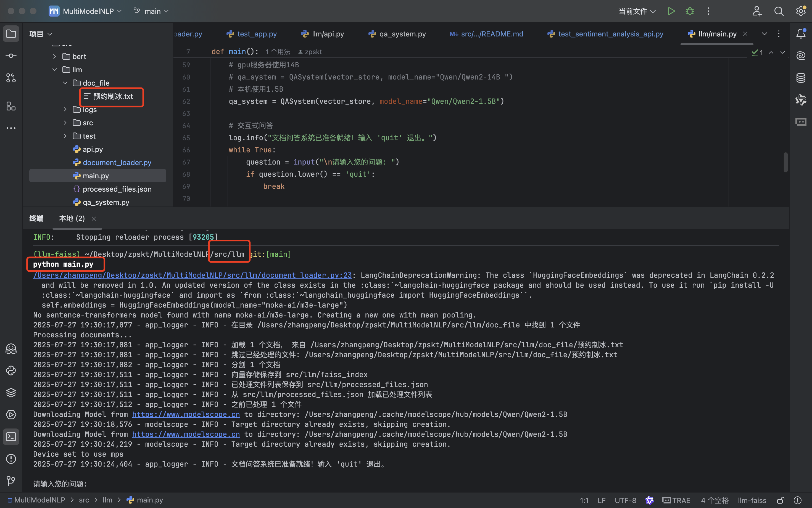Open the Run tool window icon
The image size is (812, 508).
[x=11, y=415]
